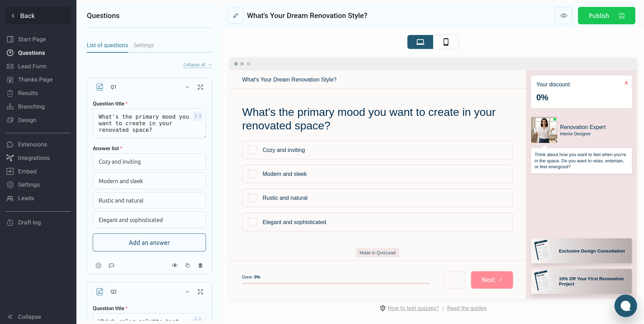The width and height of the screenshot is (644, 324).
Task: Open Q1 comment bubble icon
Action: pyautogui.click(x=112, y=265)
